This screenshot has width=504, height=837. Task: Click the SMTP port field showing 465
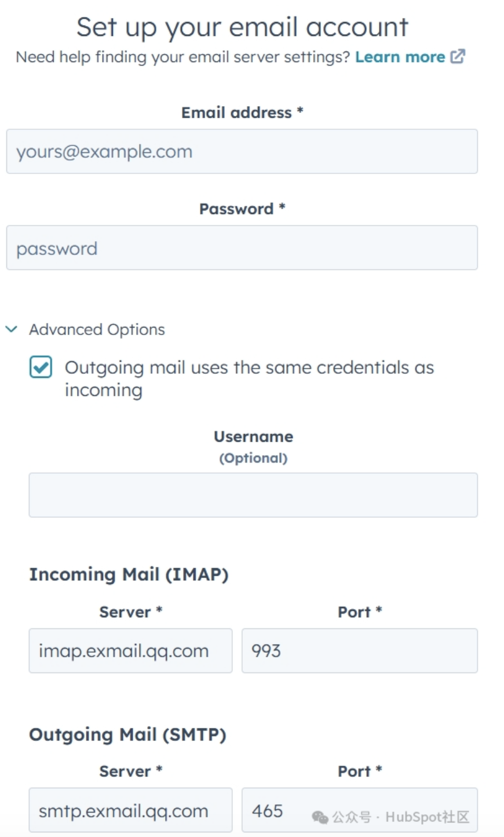tap(272, 810)
